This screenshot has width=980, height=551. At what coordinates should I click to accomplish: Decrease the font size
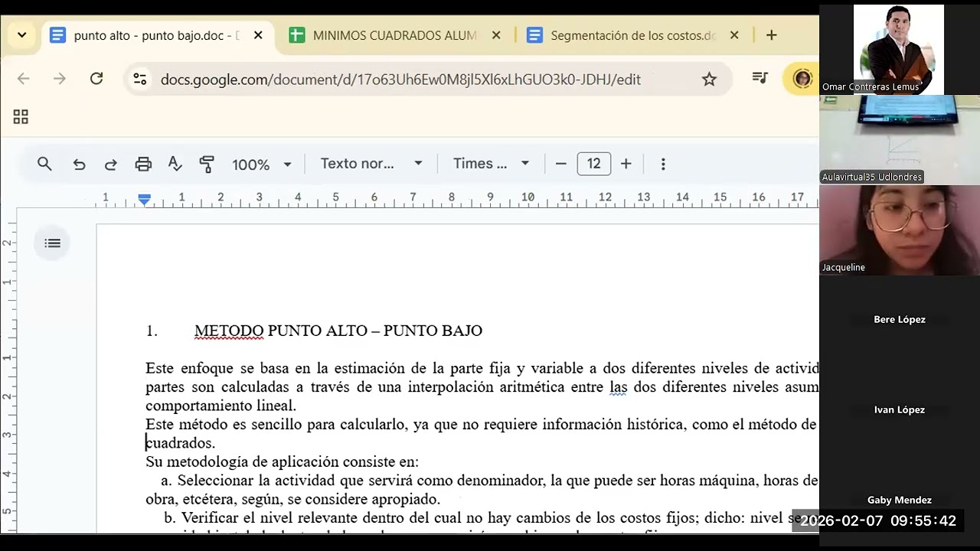tap(560, 164)
